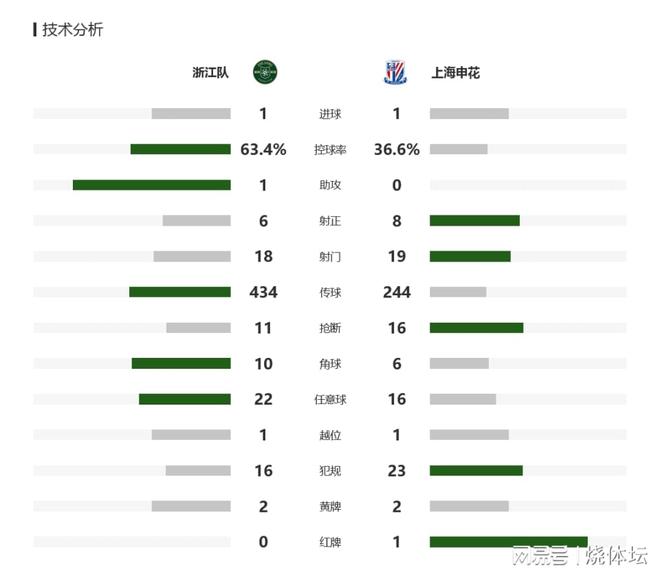This screenshot has height=576, width=660.
Task: Select the 浙江队 team name
Action: click(x=211, y=73)
